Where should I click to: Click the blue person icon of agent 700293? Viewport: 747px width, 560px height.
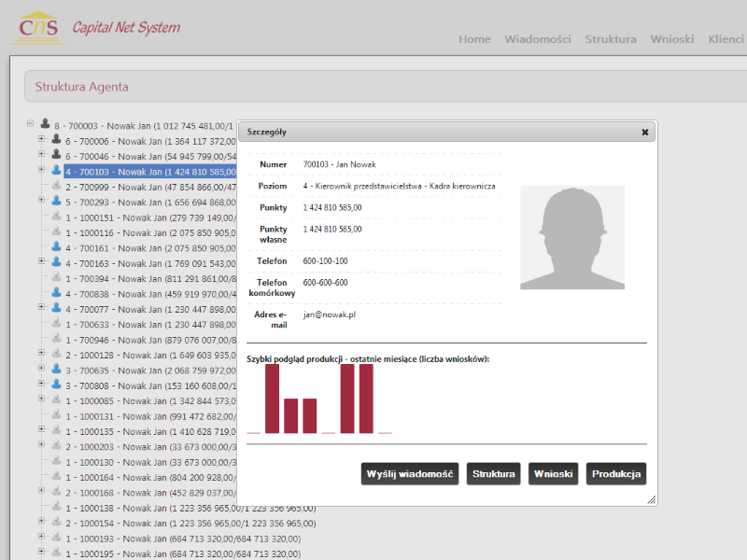tap(56, 201)
